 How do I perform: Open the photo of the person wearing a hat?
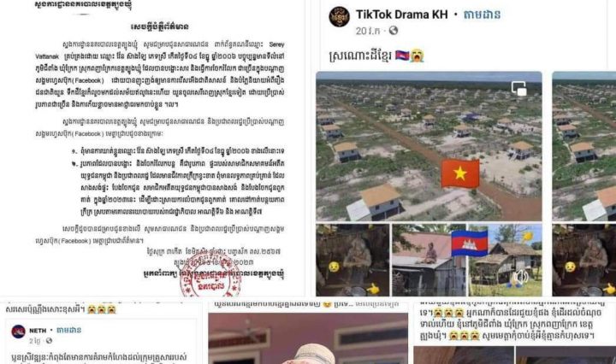tap(308, 338)
